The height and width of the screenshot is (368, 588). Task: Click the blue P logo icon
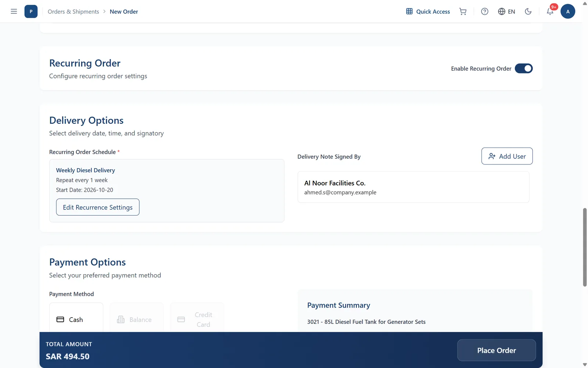(31, 11)
